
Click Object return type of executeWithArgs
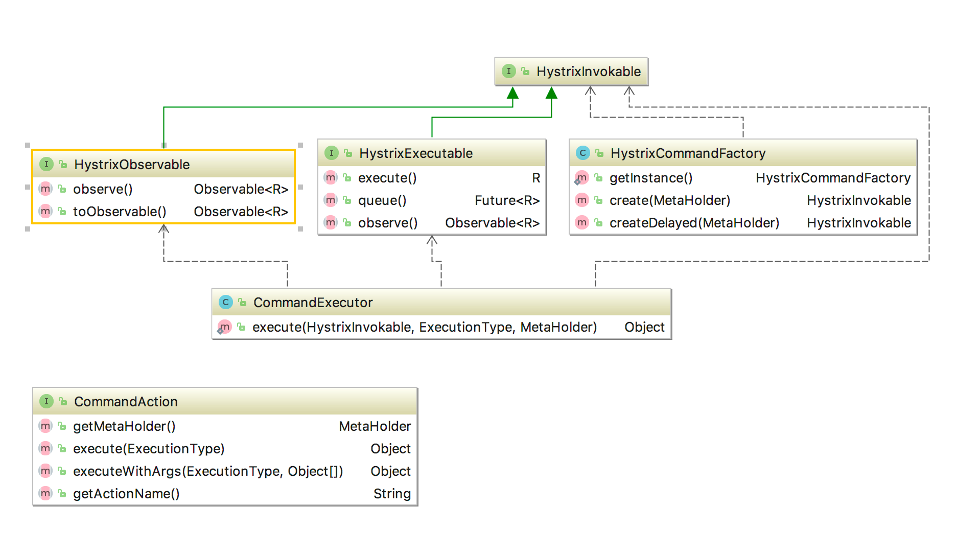tap(390, 471)
